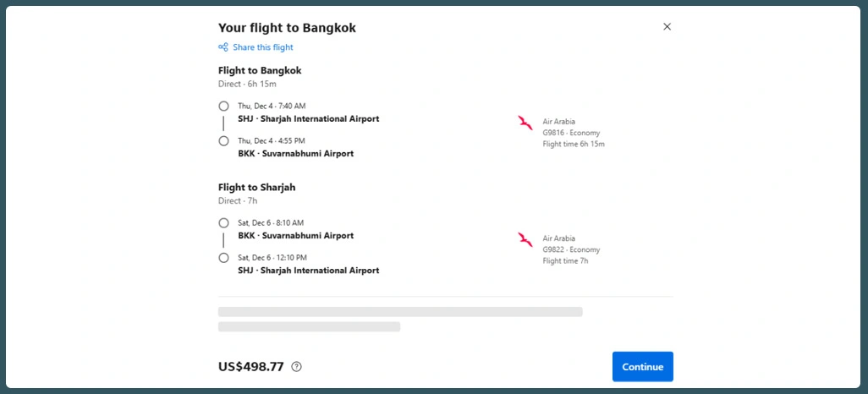The height and width of the screenshot is (394, 868).
Task: Click the longer gray loading placeholder bar
Action: pos(400,312)
